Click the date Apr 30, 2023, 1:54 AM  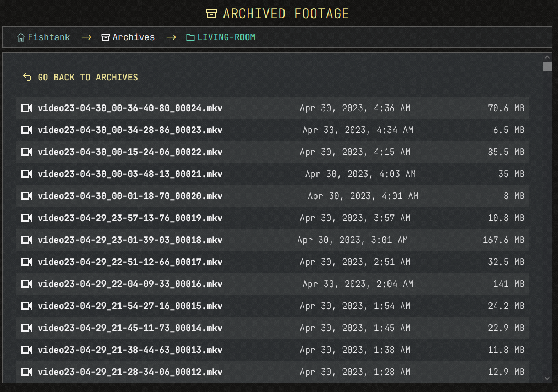pos(355,306)
